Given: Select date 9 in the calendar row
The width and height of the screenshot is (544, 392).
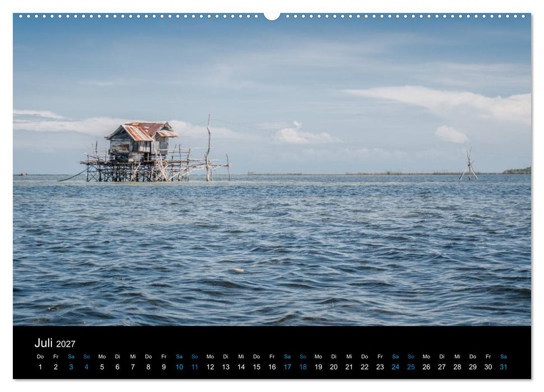Looking at the screenshot, I should (x=164, y=367).
